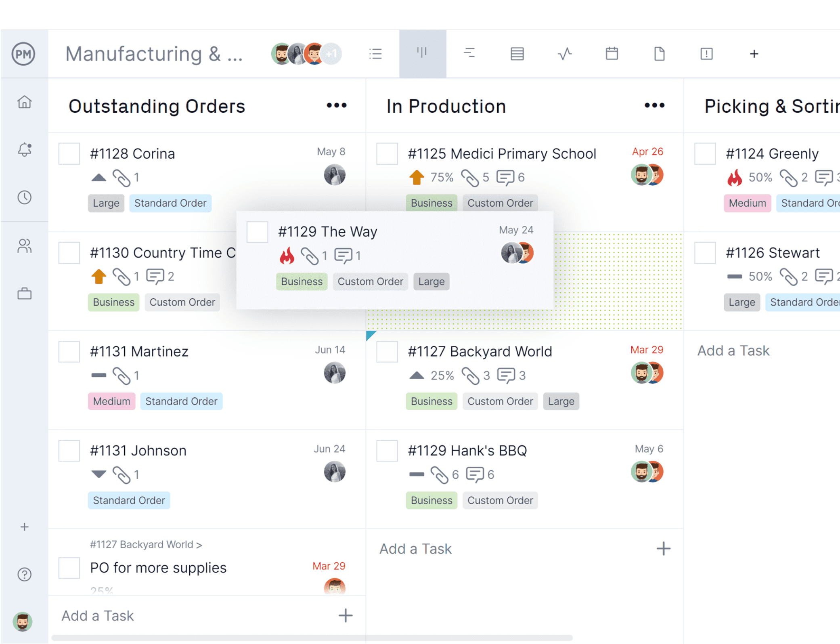Expand the #1127 Backyard World parent link
This screenshot has width=840, height=644.
coord(146,544)
